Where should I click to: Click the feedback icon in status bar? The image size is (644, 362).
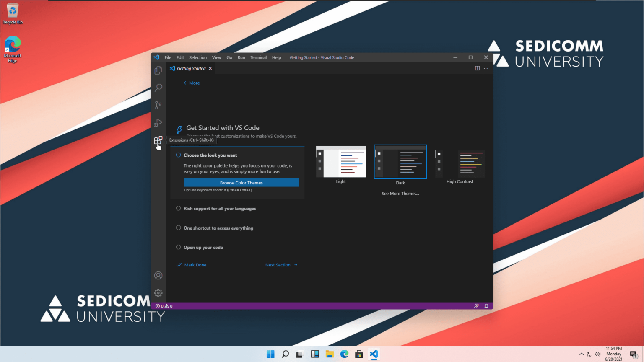pos(476,306)
